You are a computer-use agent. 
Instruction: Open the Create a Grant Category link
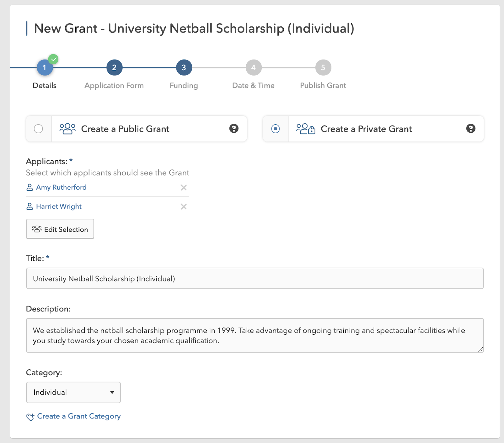pos(79,416)
